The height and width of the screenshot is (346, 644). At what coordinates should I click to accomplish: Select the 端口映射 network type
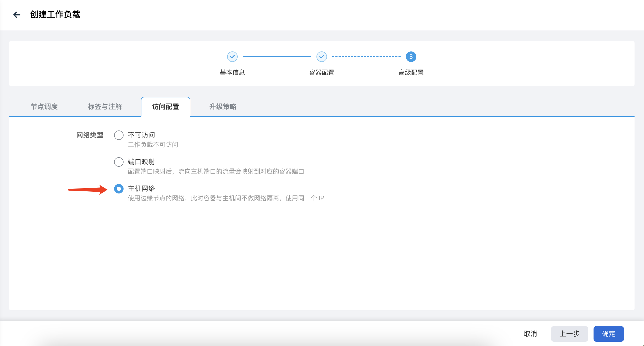coord(119,162)
